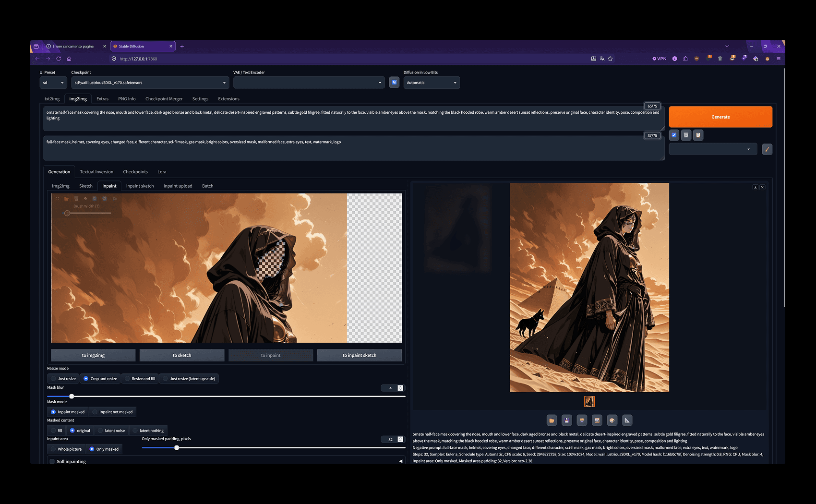Go to the browser home page
Image resolution: width=816 pixels, height=504 pixels.
(69, 59)
